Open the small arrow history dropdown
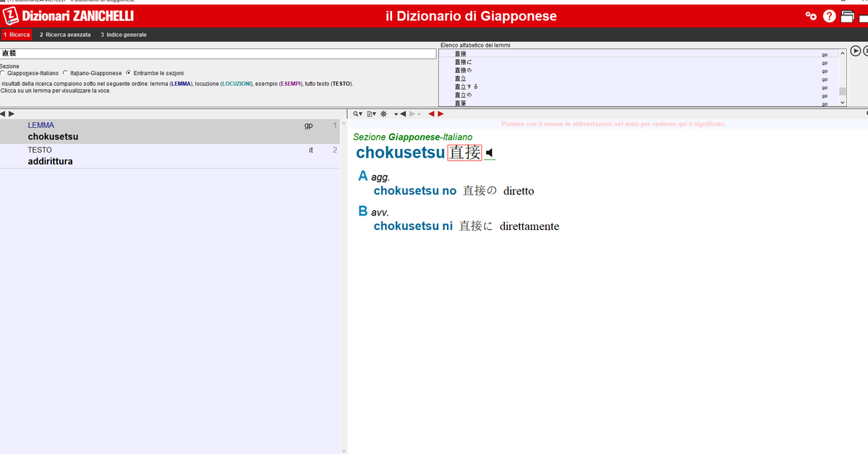Image resolution: width=868 pixels, height=454 pixels. coord(396,114)
